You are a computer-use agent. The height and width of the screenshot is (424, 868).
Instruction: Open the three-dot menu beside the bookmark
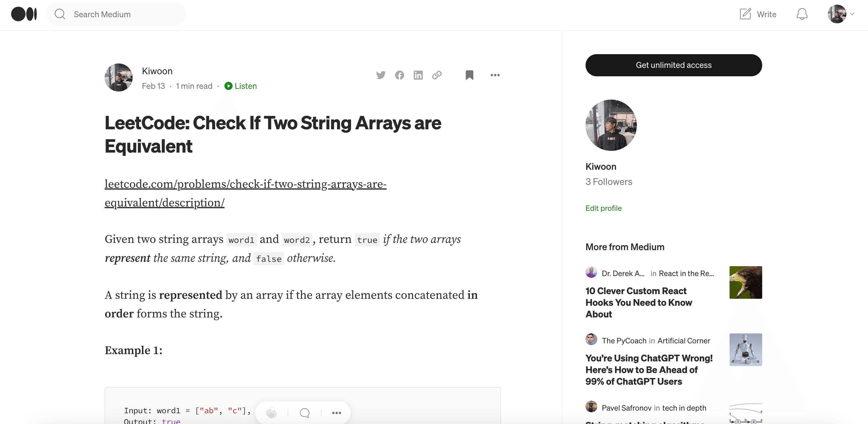(x=495, y=75)
